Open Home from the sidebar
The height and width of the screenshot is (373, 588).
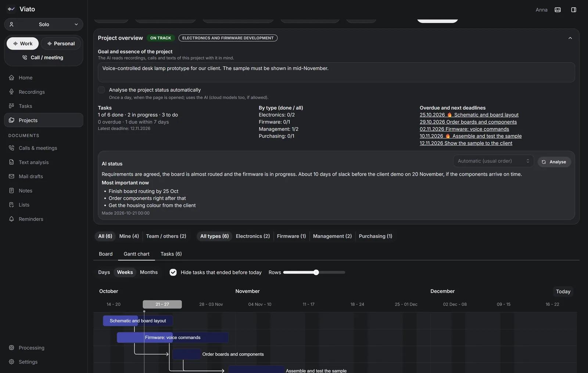(44, 78)
